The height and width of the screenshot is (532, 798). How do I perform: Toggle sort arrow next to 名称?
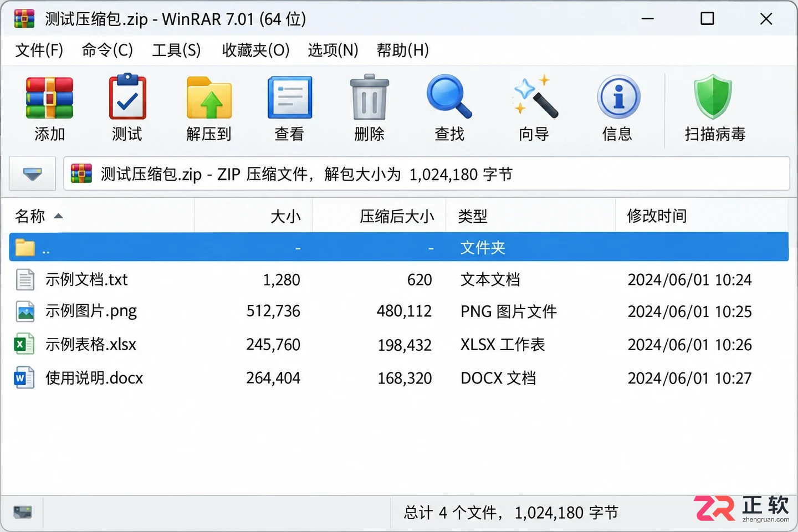click(x=58, y=216)
